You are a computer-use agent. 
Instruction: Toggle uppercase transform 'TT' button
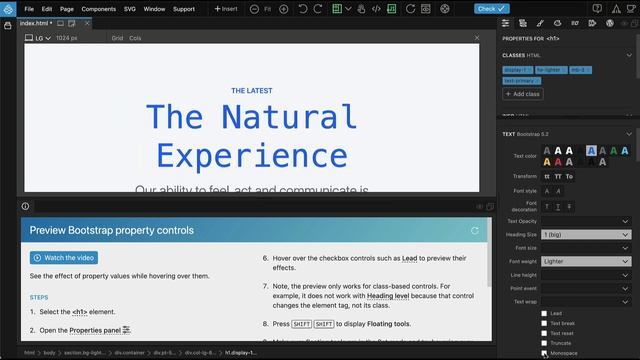(x=558, y=176)
